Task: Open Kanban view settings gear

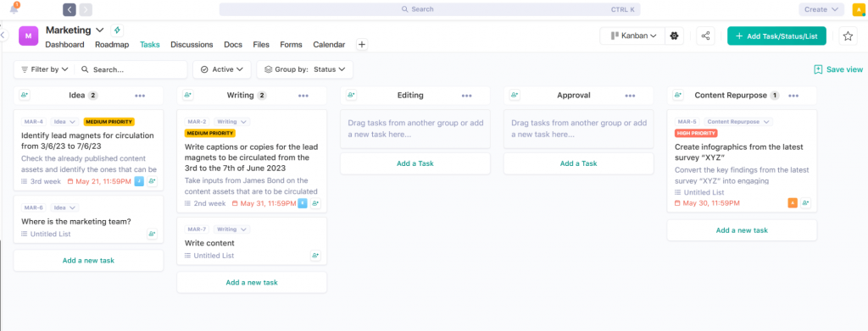Action: click(x=674, y=36)
